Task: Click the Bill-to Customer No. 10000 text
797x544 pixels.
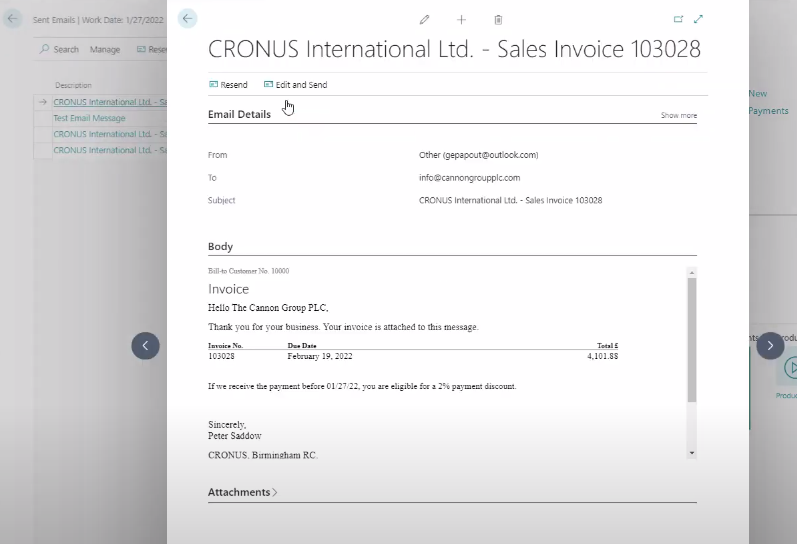Action: tap(249, 271)
